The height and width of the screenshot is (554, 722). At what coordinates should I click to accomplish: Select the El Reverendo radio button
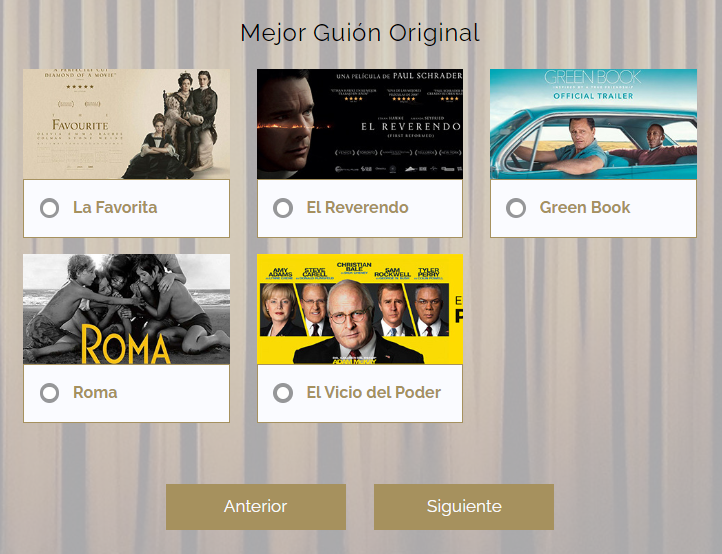click(x=283, y=208)
